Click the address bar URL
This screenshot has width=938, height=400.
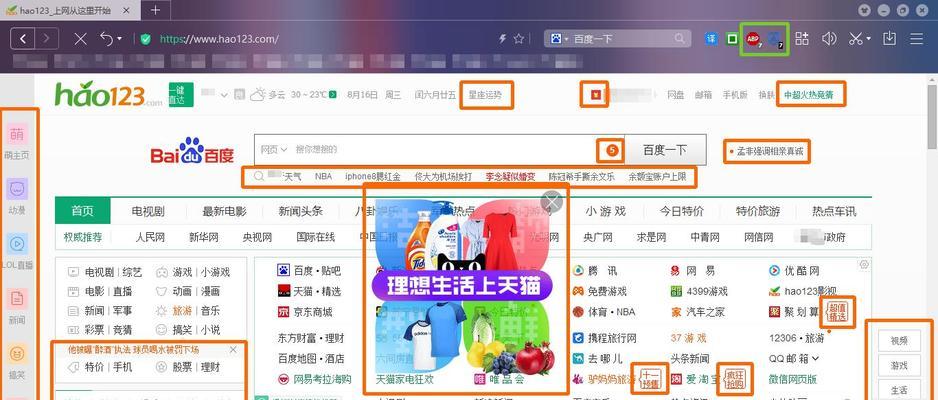[x=219, y=39]
